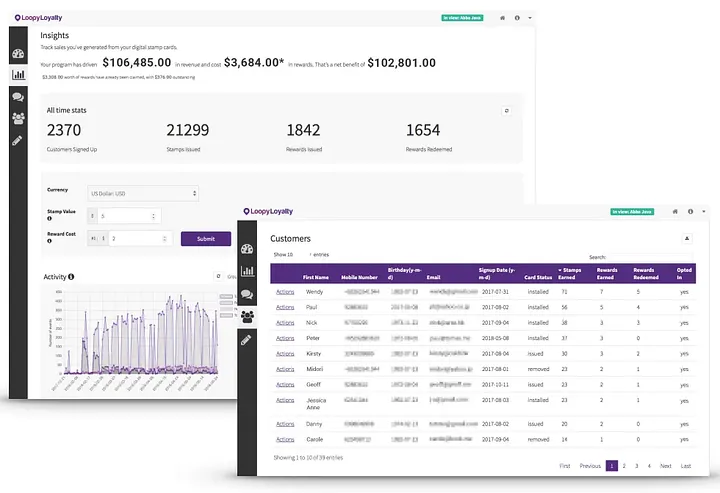Sort by Rewards Earned column header
The width and height of the screenshot is (720, 493).
pyautogui.click(x=607, y=274)
